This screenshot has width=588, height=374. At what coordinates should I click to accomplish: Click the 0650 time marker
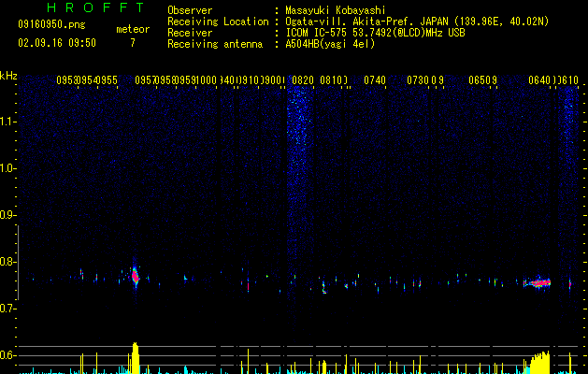click(480, 80)
